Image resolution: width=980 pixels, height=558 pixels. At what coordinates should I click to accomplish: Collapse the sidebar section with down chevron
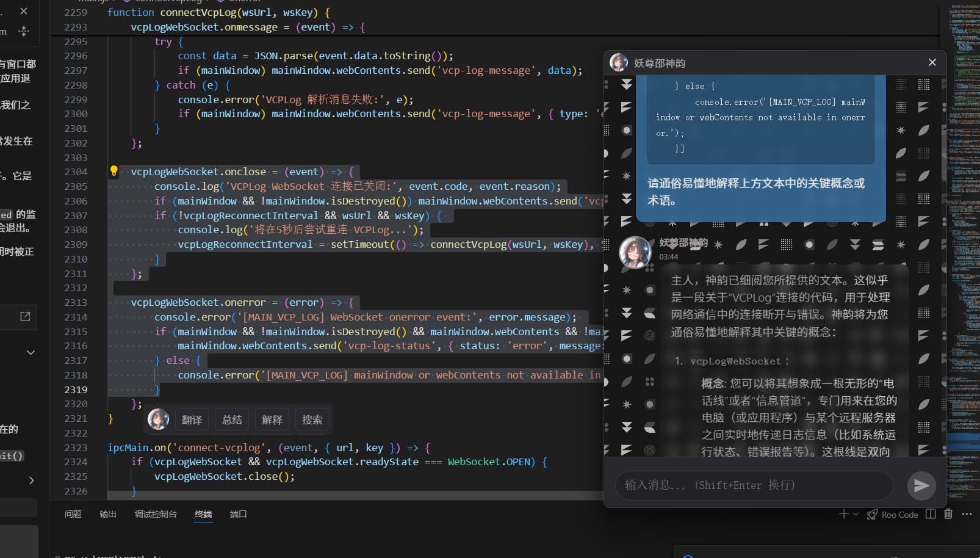(31, 352)
